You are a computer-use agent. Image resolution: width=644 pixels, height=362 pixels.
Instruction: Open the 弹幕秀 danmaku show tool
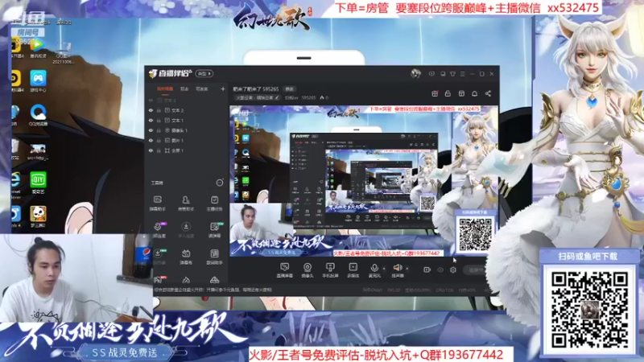point(186,257)
